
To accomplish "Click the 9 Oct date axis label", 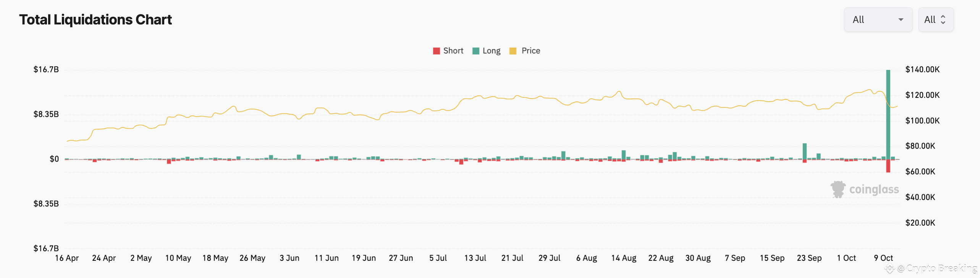I will pos(883,258).
